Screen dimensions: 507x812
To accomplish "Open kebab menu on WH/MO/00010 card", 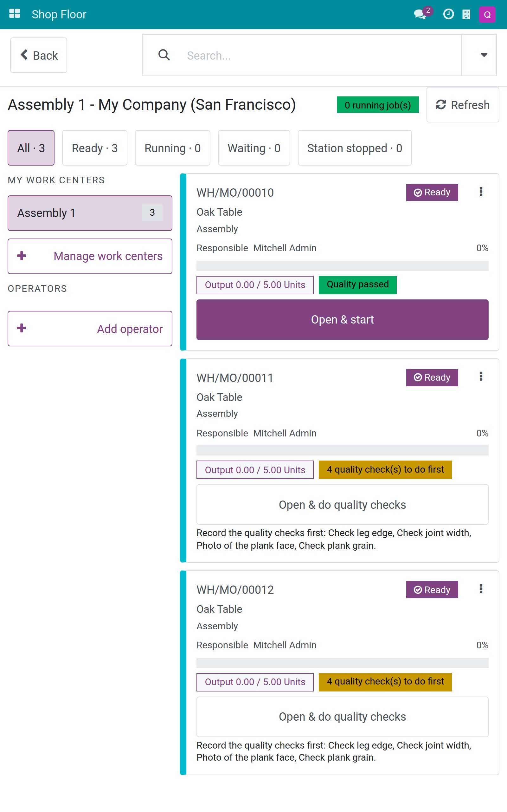I will (x=481, y=192).
